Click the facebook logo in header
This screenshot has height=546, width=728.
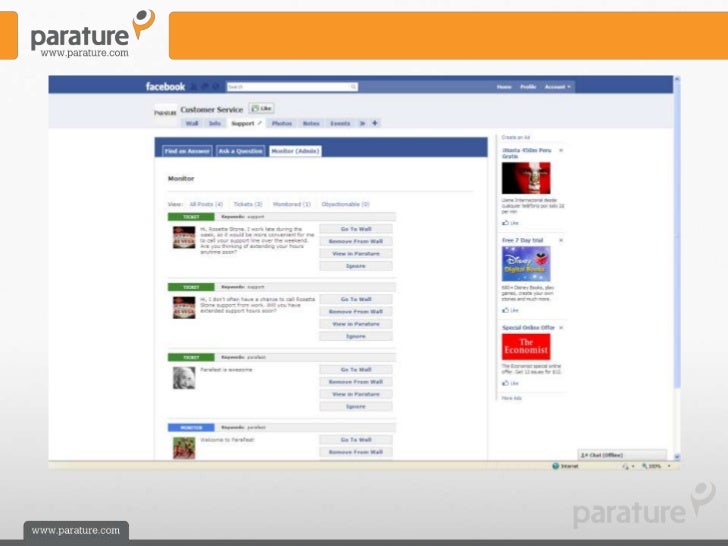coord(165,86)
